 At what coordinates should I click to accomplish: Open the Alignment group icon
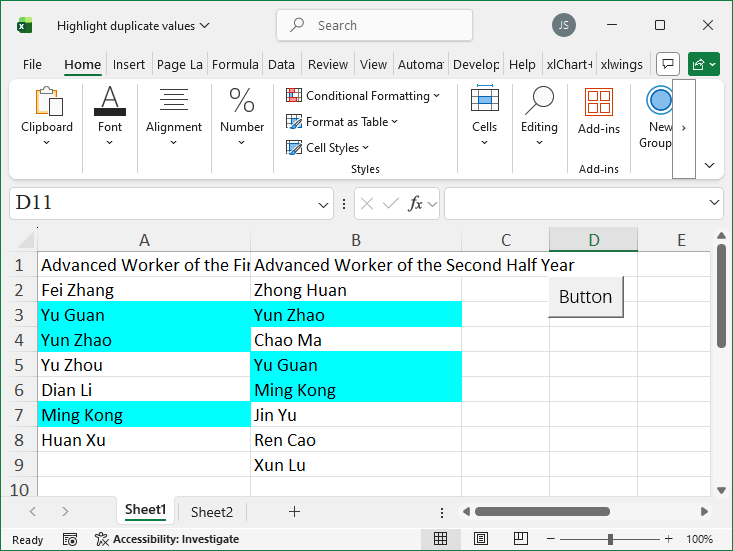click(174, 102)
